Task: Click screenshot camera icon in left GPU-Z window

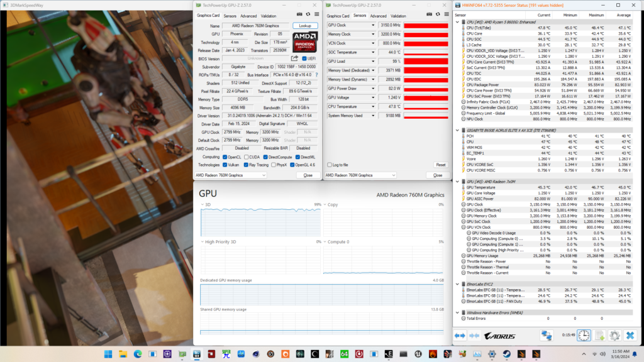Action: click(299, 14)
